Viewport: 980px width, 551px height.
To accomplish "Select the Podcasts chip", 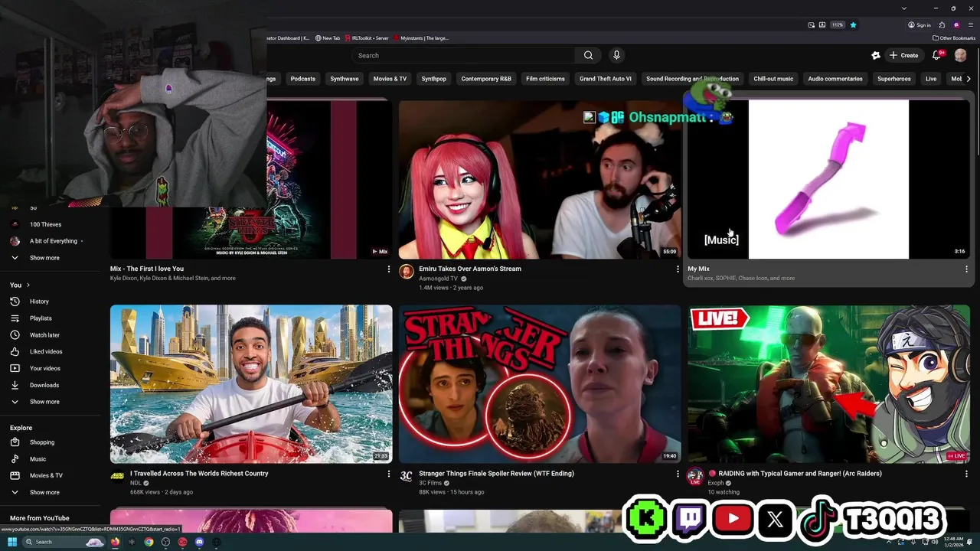I will click(303, 78).
